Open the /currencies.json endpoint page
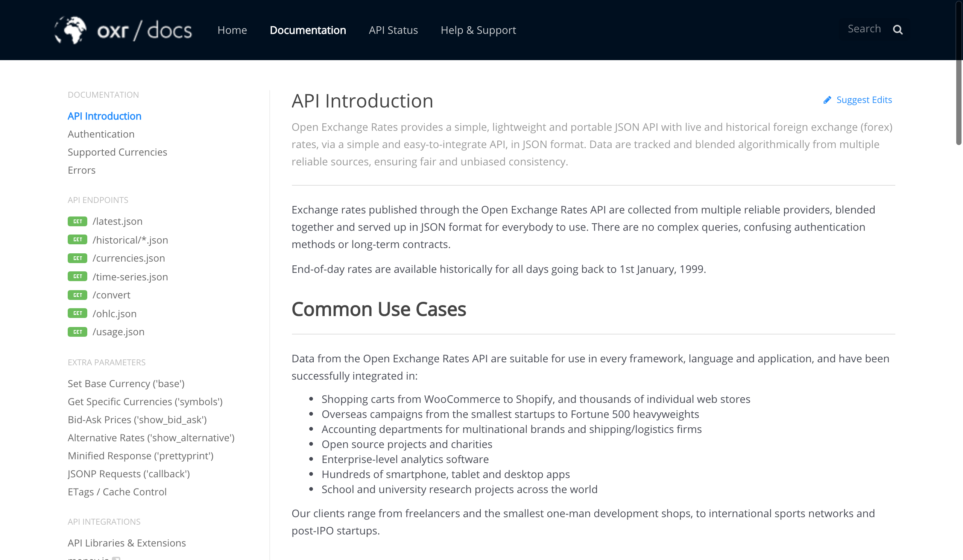This screenshot has width=963, height=560. [x=129, y=259]
